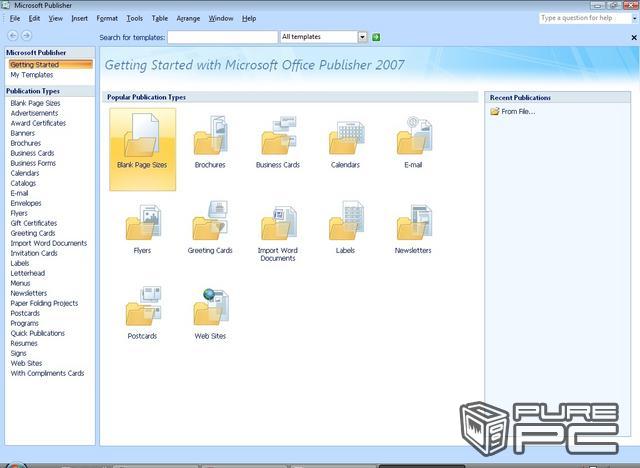Viewport: 640px width, 468px height.
Task: Open the Edit menu
Action: (x=34, y=18)
